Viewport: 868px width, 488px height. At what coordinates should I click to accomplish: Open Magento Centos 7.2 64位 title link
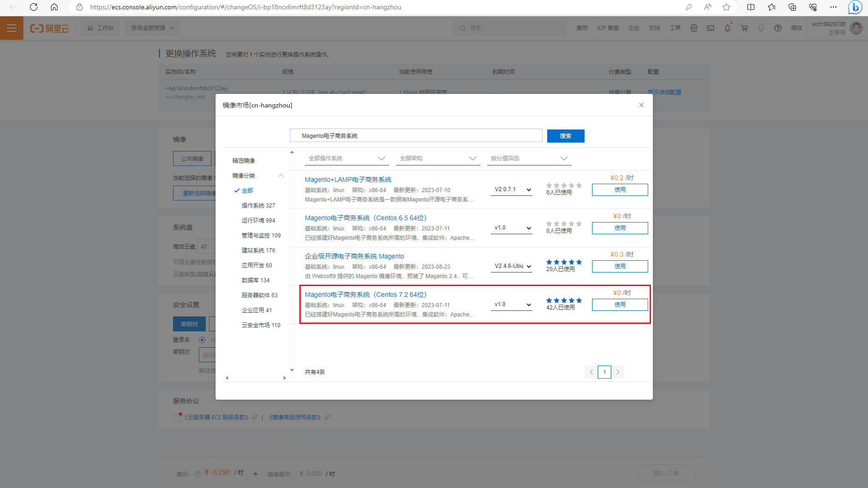coord(366,294)
